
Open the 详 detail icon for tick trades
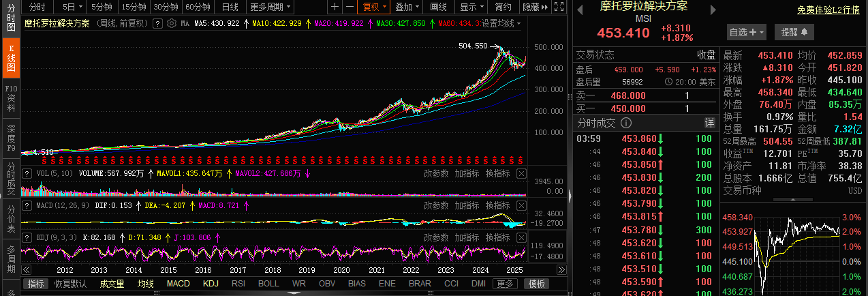point(709,123)
